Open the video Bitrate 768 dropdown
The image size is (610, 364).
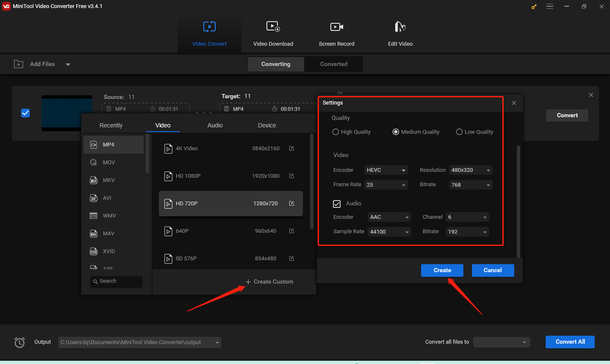(471, 185)
